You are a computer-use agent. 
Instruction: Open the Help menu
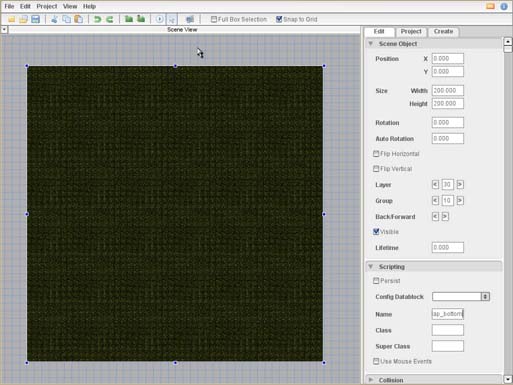89,6
